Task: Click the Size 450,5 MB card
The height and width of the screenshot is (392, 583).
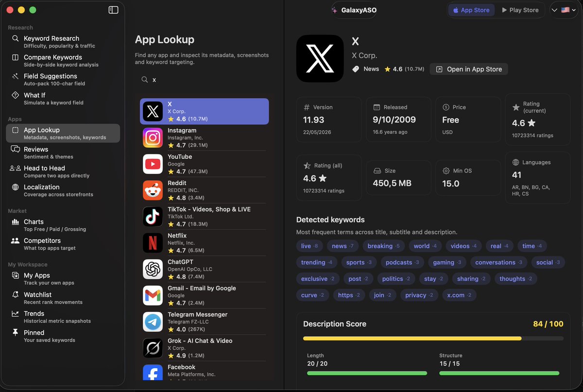Action: [x=398, y=177]
